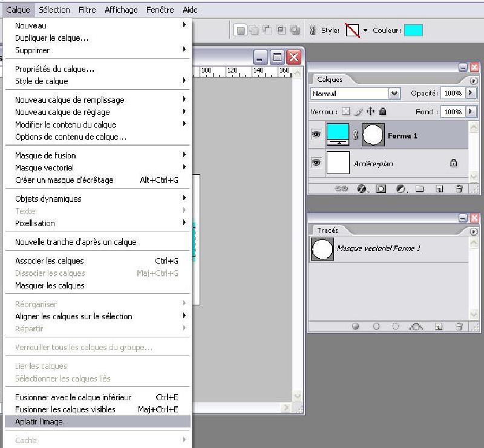Toggle lock position icon
484x448 pixels.
(370, 111)
